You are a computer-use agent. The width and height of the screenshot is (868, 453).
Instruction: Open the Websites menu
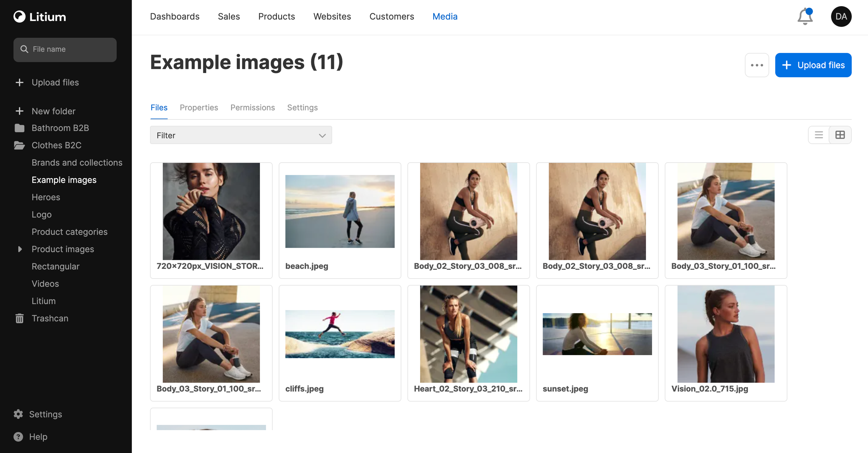[332, 17]
